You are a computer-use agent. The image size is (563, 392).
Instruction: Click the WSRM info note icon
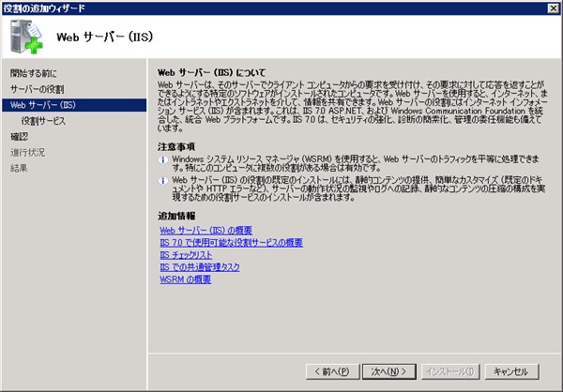pos(163,160)
